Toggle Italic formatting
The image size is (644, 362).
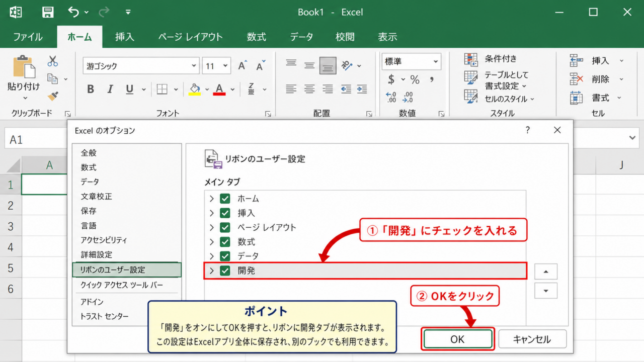tap(110, 89)
